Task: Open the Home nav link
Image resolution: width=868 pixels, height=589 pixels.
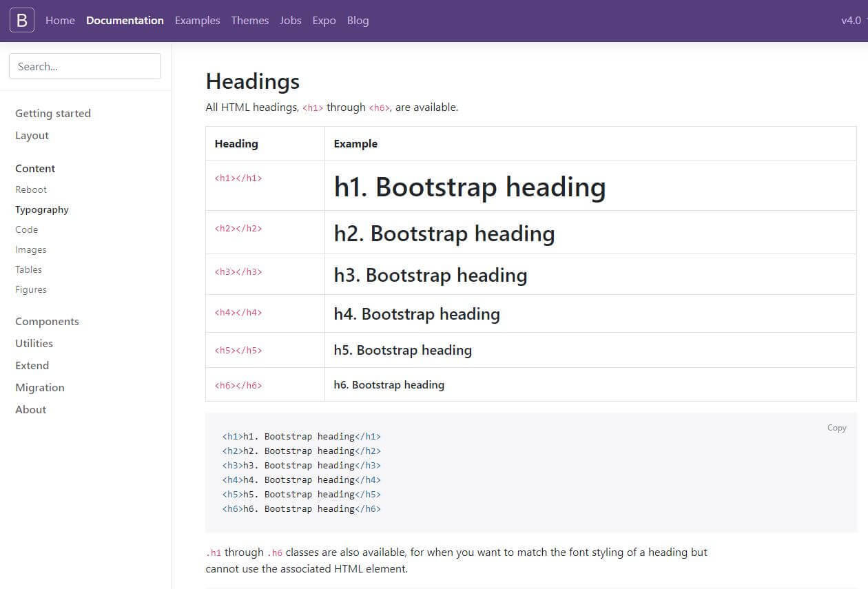Action: coord(60,21)
